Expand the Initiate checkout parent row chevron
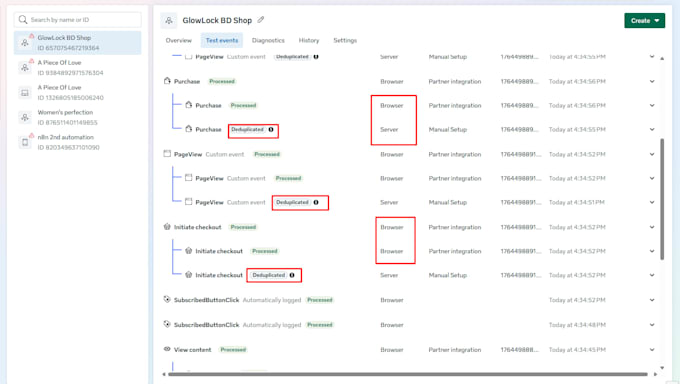Screen dimensions: 680x384 652,227
